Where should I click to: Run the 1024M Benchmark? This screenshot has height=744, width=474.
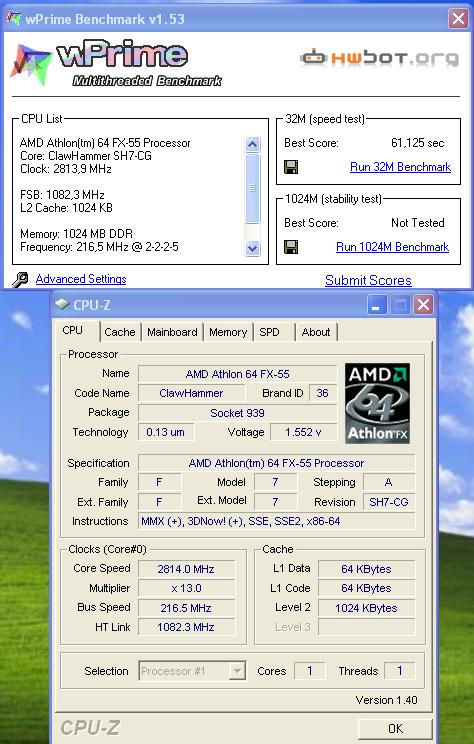coord(392,247)
